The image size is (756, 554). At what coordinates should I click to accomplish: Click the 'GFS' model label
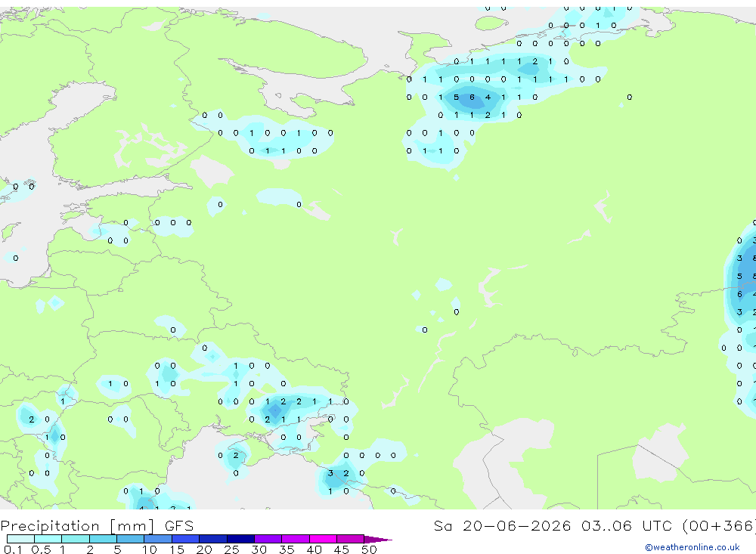[179, 526]
